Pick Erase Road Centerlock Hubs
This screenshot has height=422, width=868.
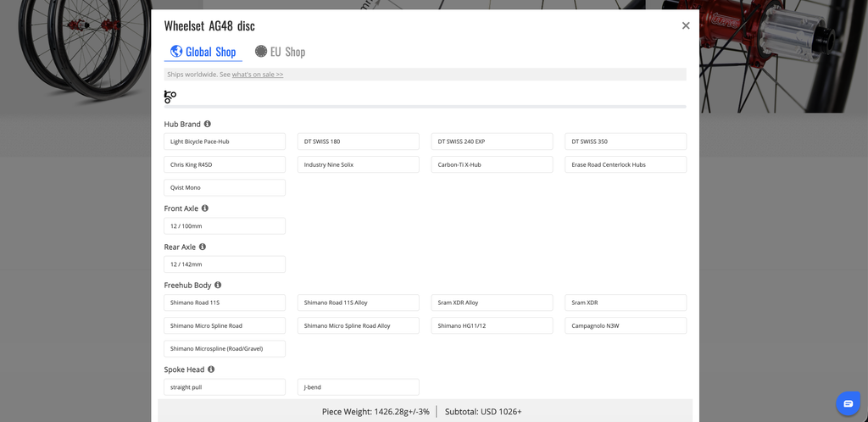click(x=626, y=165)
